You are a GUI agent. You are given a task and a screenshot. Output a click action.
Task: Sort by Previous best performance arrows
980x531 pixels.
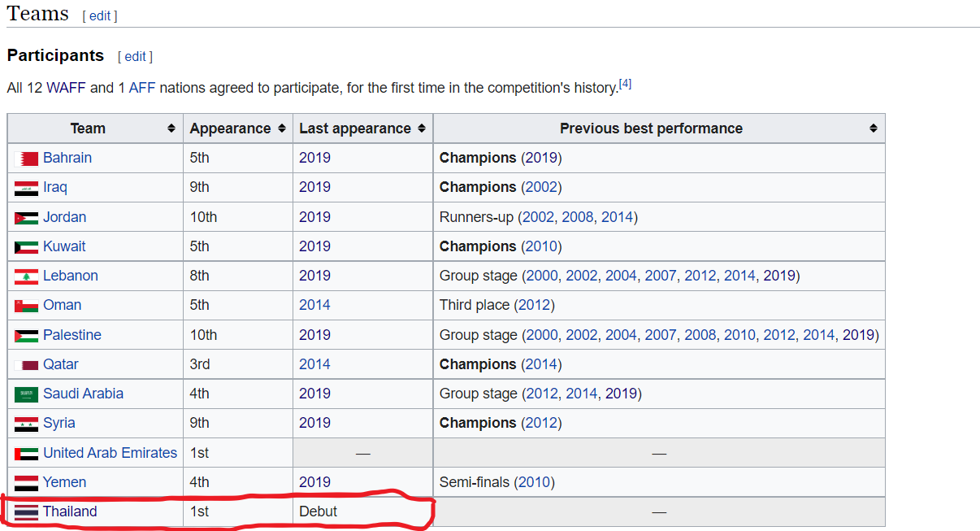coord(874,128)
